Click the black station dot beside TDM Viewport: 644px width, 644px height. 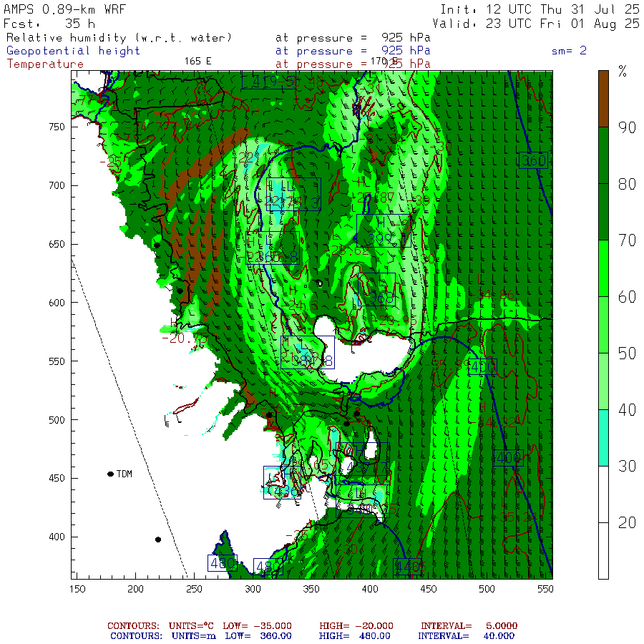point(110,474)
